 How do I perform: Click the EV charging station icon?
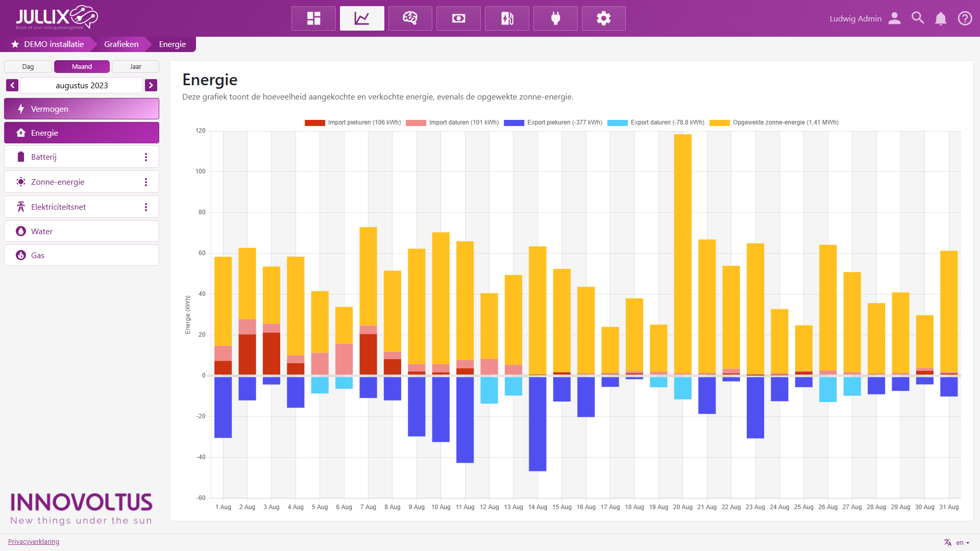click(507, 18)
